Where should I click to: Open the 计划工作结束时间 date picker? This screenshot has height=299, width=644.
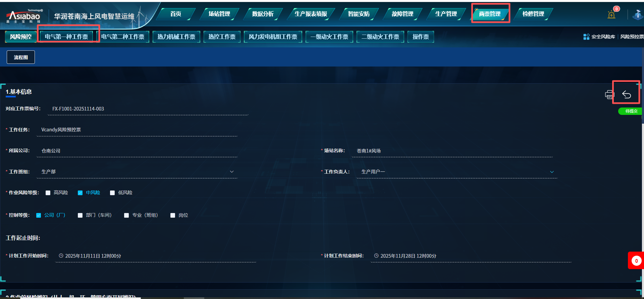470,256
